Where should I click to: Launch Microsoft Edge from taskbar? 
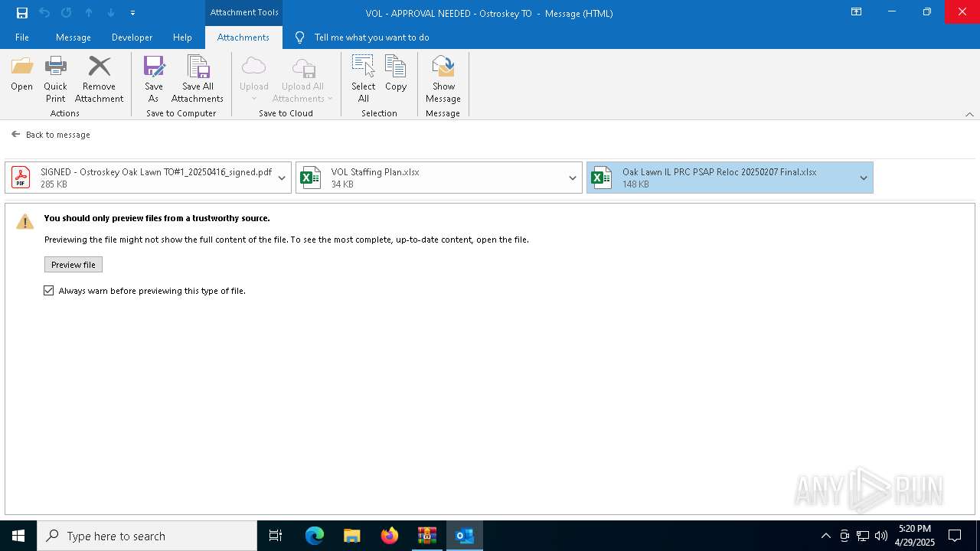[315, 536]
